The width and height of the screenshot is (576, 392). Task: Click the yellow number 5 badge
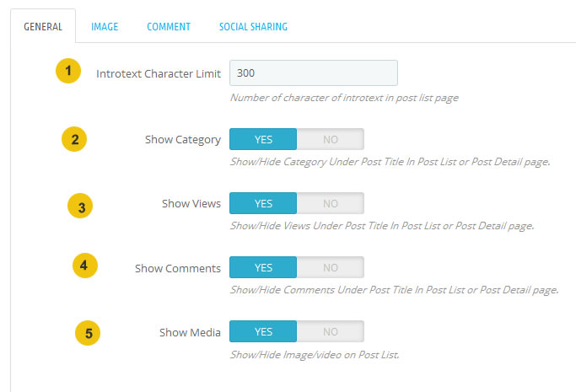pyautogui.click(x=88, y=333)
